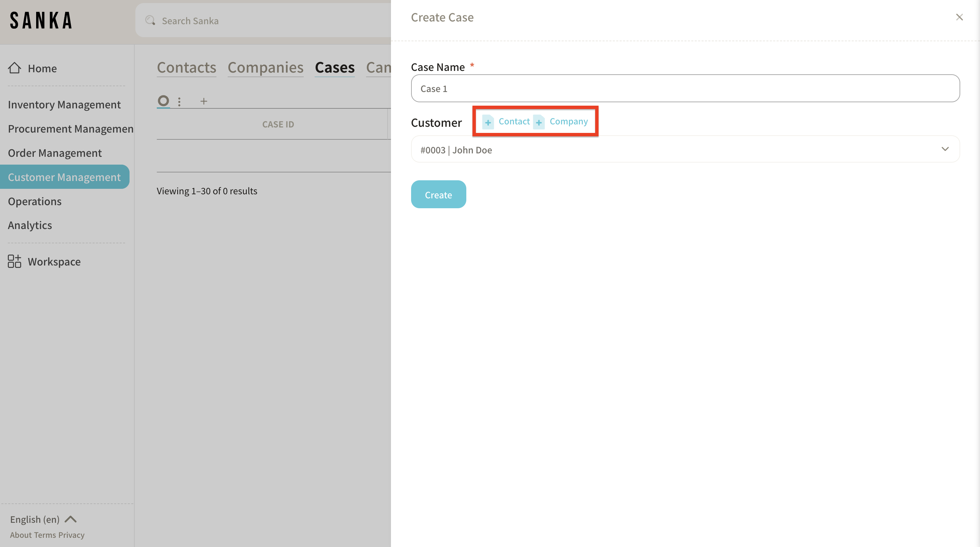Select the circle view icon
980x547 pixels.
pos(163,101)
